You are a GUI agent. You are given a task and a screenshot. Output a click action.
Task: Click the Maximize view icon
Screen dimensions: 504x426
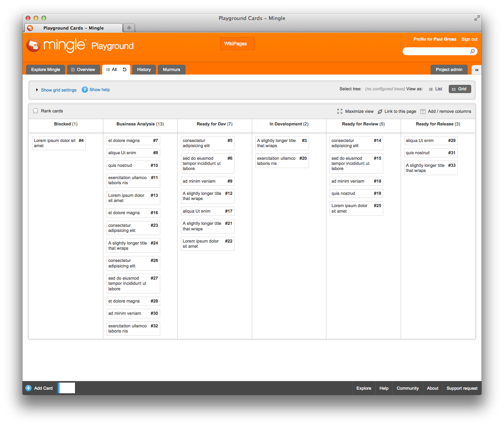coord(340,111)
